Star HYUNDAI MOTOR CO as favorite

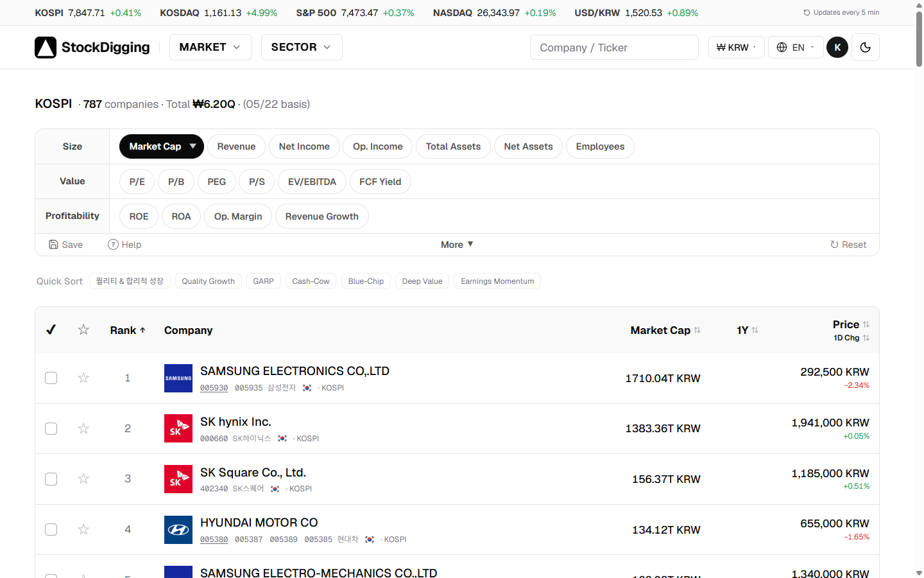(83, 529)
